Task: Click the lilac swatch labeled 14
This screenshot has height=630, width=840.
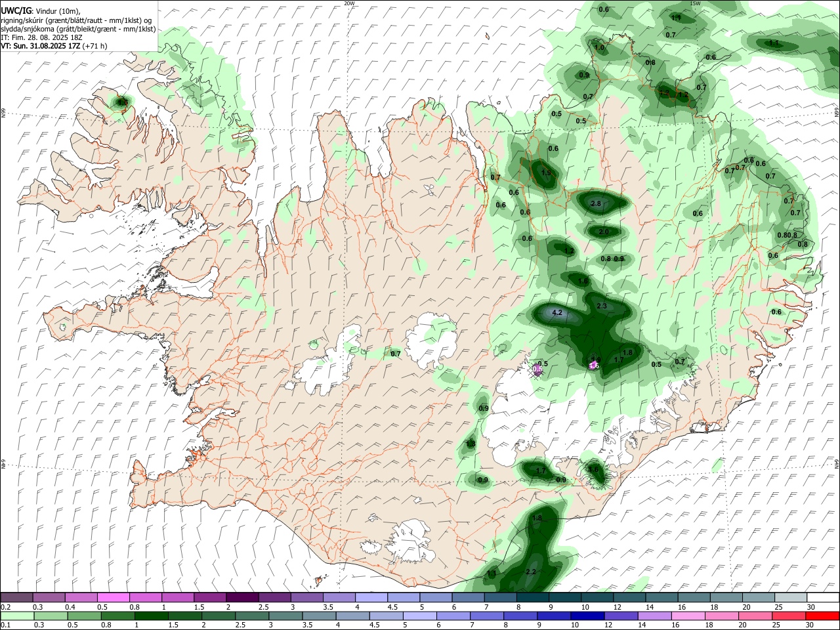Action: coord(653,616)
